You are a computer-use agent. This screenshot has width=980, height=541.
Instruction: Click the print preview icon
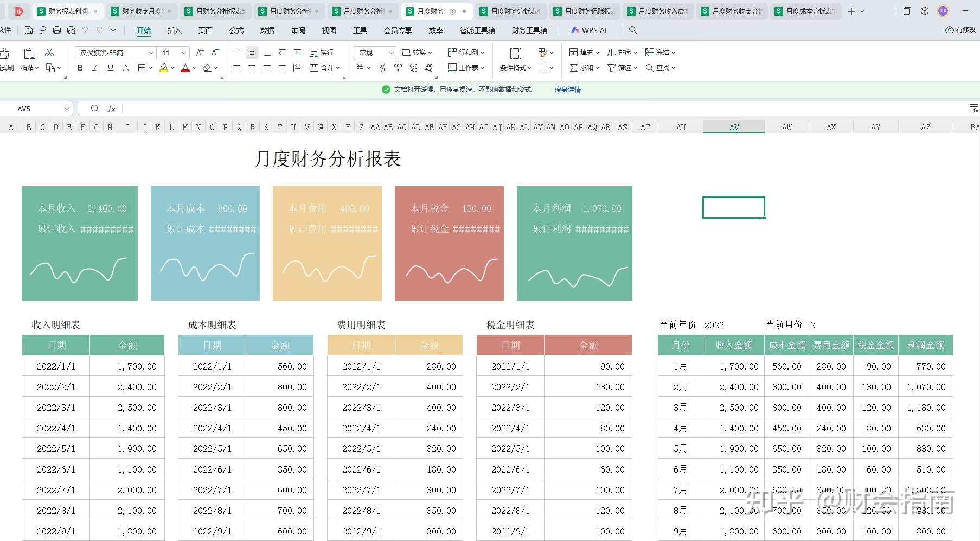[71, 30]
